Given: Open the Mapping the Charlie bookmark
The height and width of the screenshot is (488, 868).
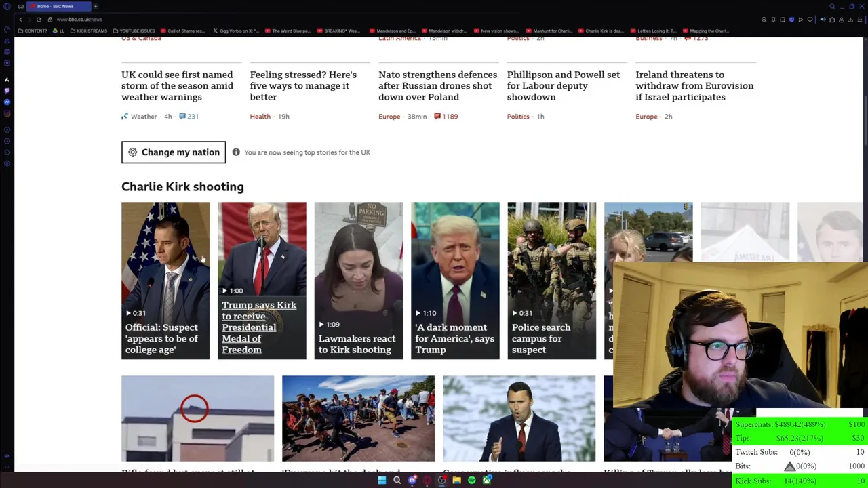Looking at the screenshot, I should [x=705, y=30].
